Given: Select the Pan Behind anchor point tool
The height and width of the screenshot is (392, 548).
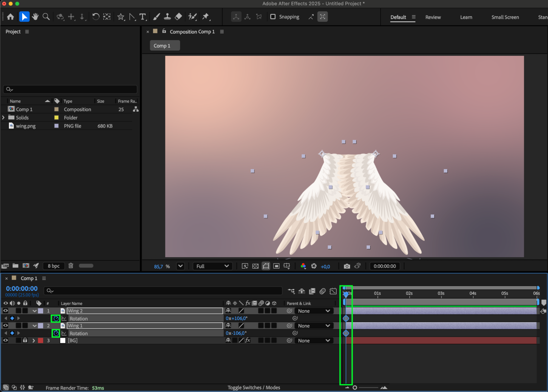Looking at the screenshot, I should (x=107, y=17).
